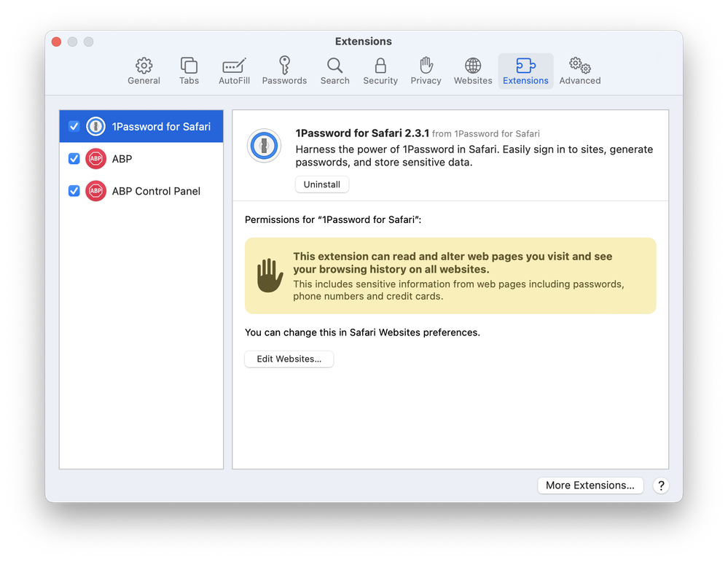Open the Advanced gears preferences tab
This screenshot has width=728, height=562.
[x=580, y=71]
